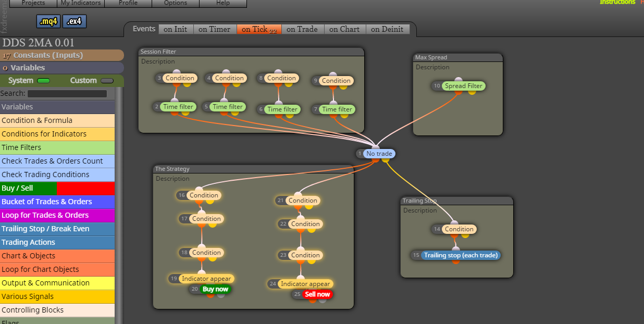Screen dimensions: 644x324
Task: Switch to the on Trade event tab
Action: point(302,29)
